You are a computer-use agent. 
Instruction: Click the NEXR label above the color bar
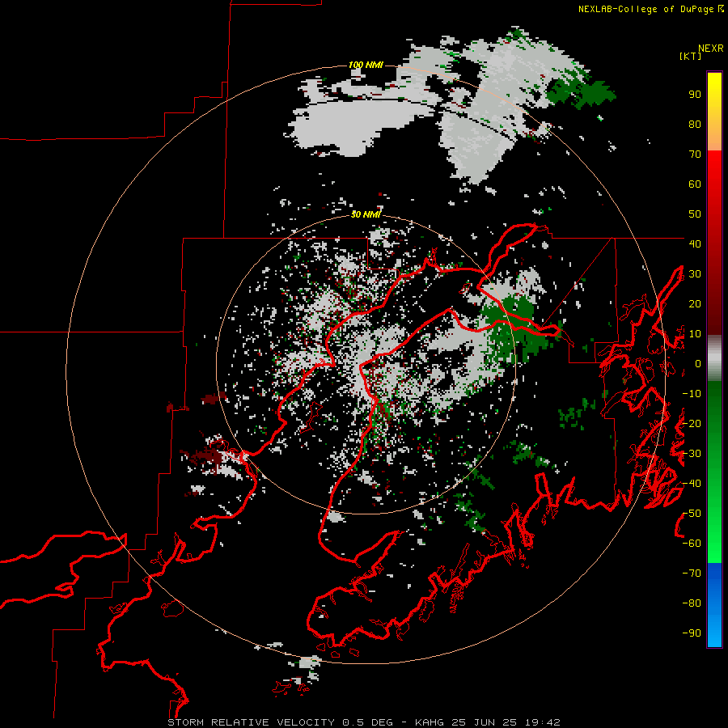(x=711, y=49)
